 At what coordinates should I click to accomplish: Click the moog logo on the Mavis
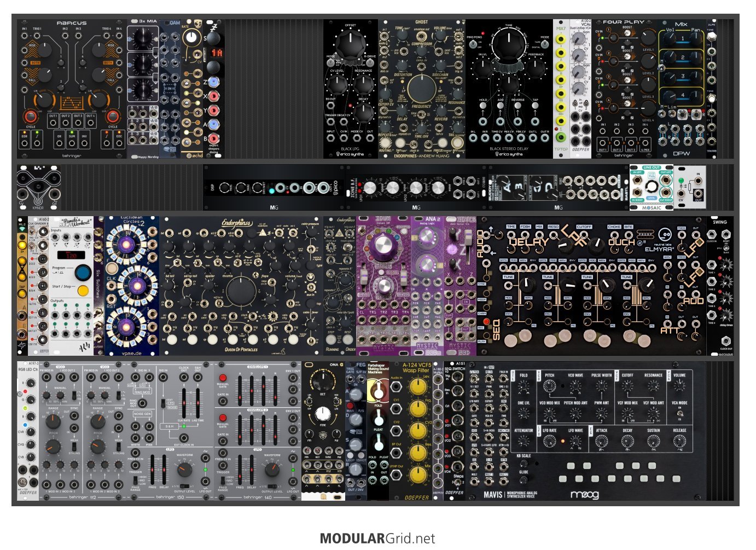tap(584, 495)
